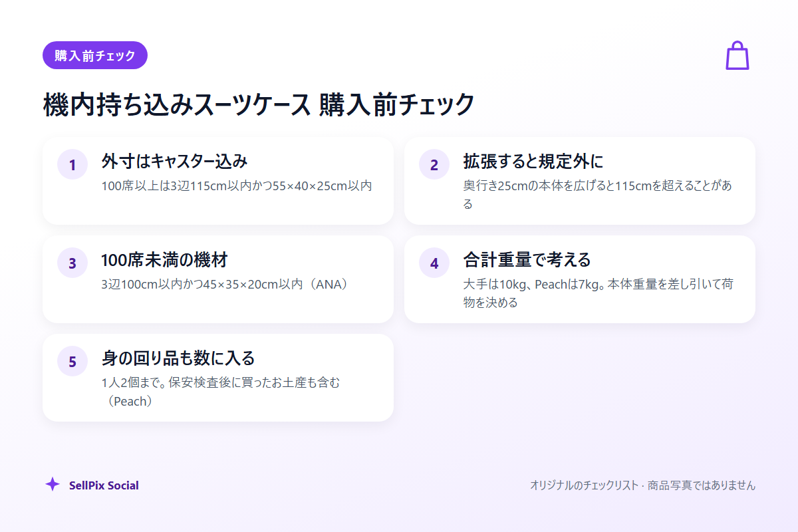This screenshot has width=798, height=532.
Task: Click footer note オリジナルのチェックリスト · 商品写真ではありません
Action: (642, 485)
